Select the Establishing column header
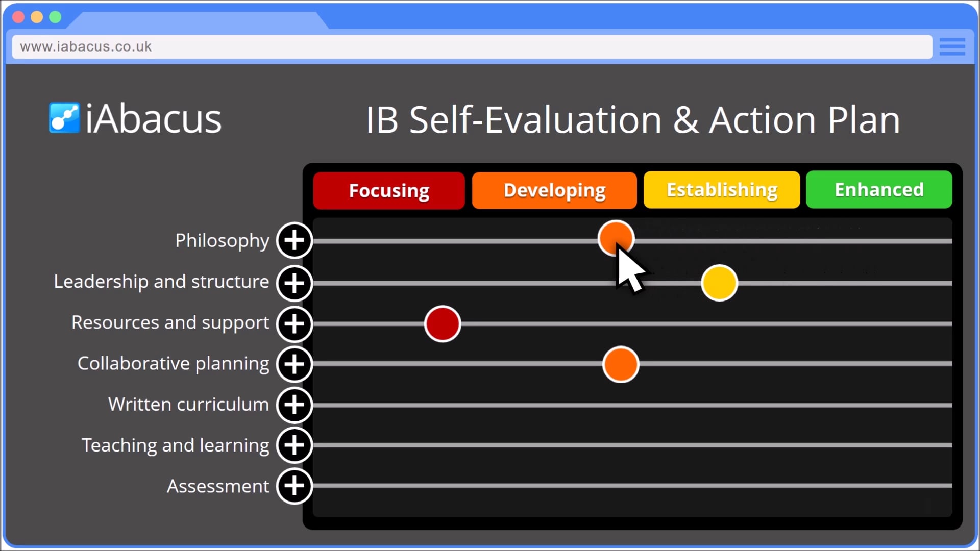 coord(722,190)
